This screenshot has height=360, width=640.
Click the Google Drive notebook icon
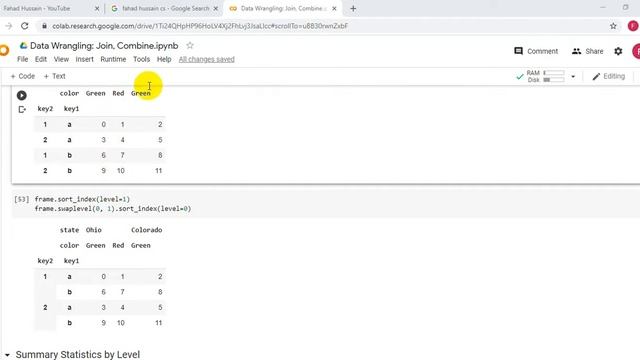(x=23, y=46)
